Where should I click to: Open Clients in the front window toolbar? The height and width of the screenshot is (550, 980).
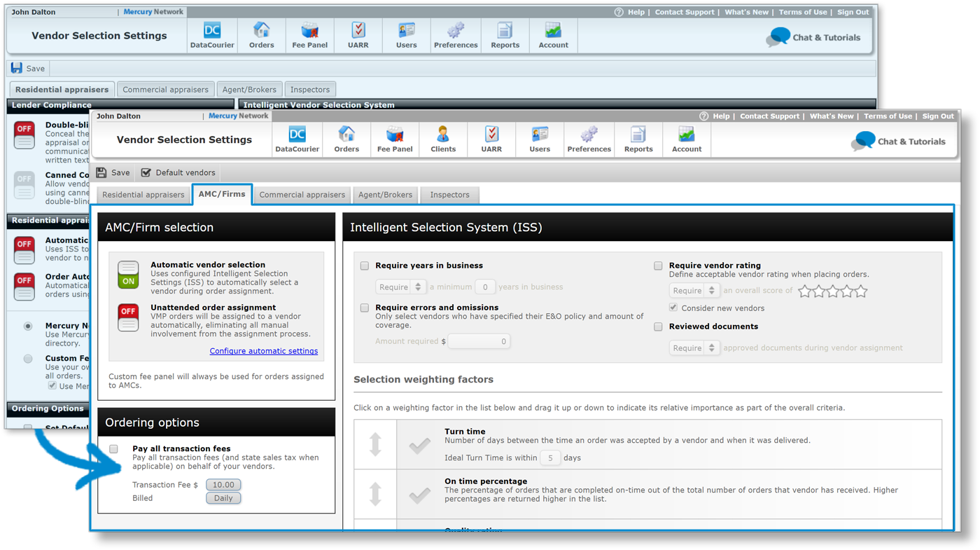point(443,139)
